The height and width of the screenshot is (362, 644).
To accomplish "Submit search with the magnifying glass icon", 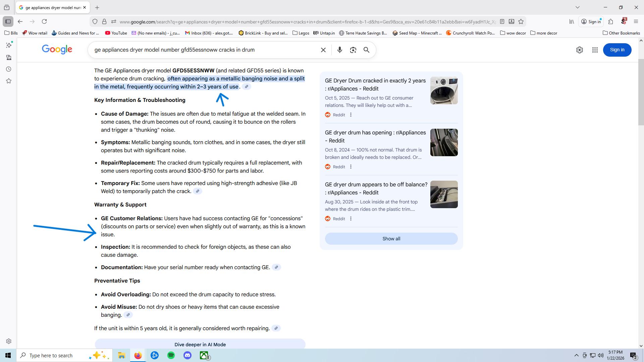I will (367, 50).
